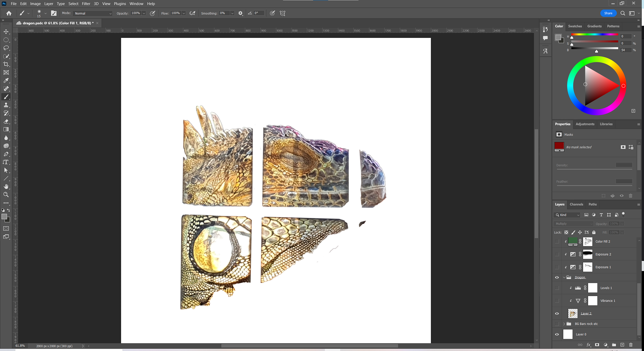
Task: Select the Path Selection tool
Action: (x=6, y=170)
